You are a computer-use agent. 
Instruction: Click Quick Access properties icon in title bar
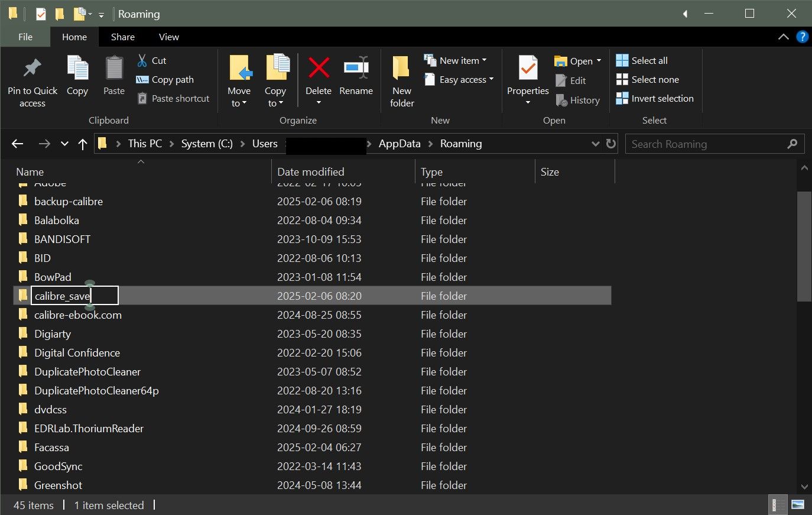tap(41, 14)
